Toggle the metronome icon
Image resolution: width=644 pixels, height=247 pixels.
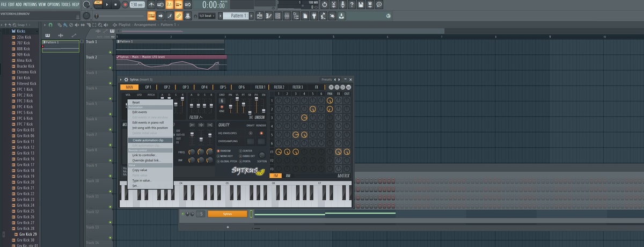pyautogui.click(x=151, y=4)
